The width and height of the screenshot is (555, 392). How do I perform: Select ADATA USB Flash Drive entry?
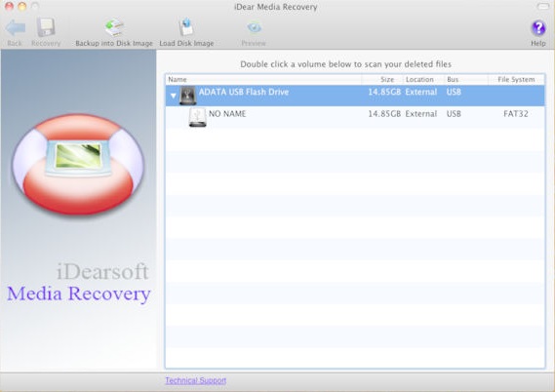pyautogui.click(x=355, y=96)
